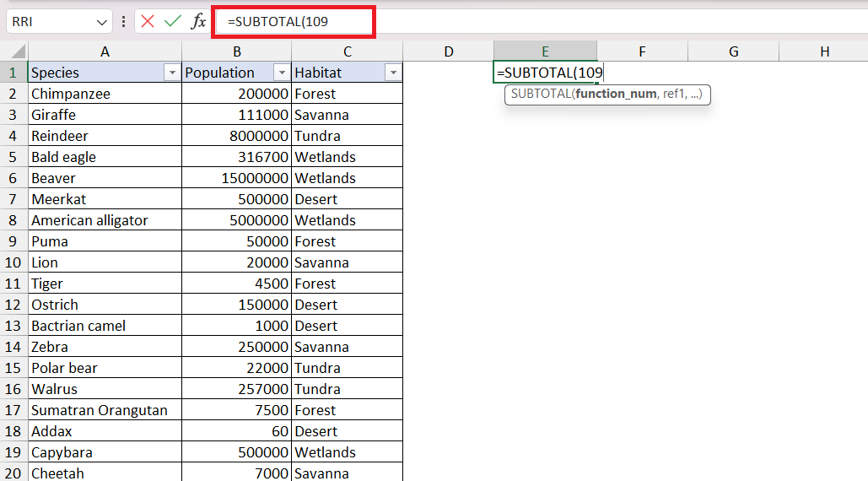Viewport: 868px width, 481px height.
Task: Open the Name Box dropdown arrow
Action: (101, 22)
